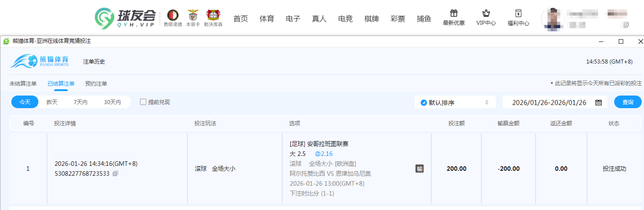Viewport: 644px width, 210px height.
Task: Click the 熊猫体育 Panda Sports logo
Action: [x=39, y=61]
